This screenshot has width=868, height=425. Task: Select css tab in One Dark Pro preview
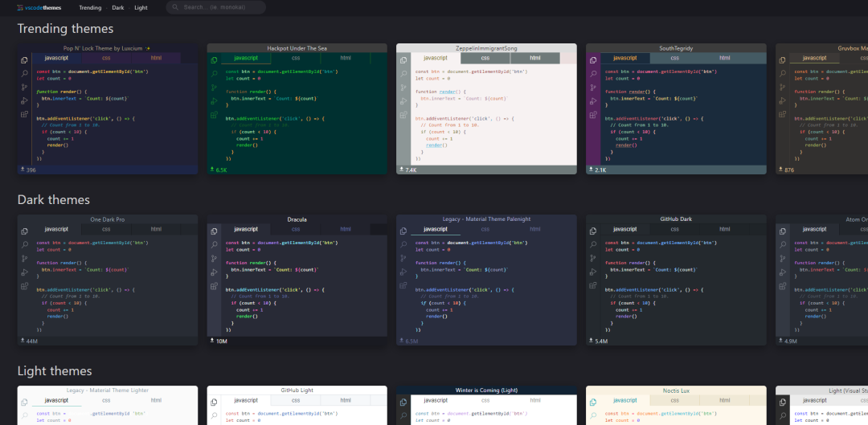point(106,229)
